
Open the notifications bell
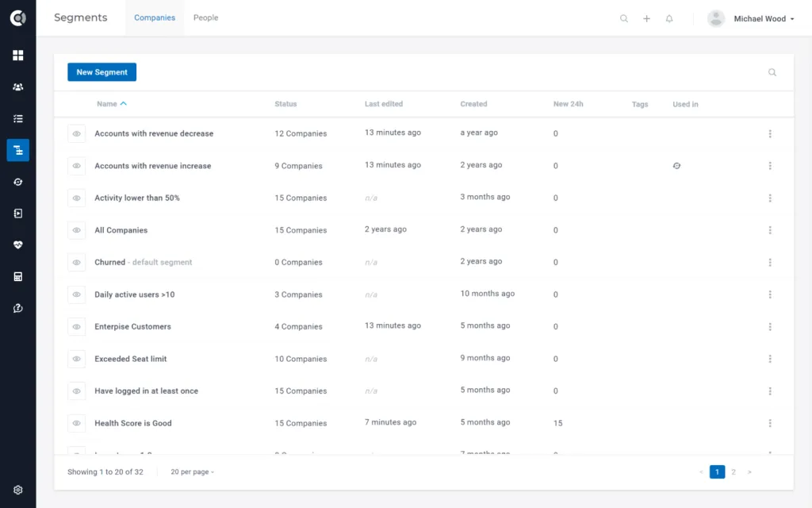669,19
